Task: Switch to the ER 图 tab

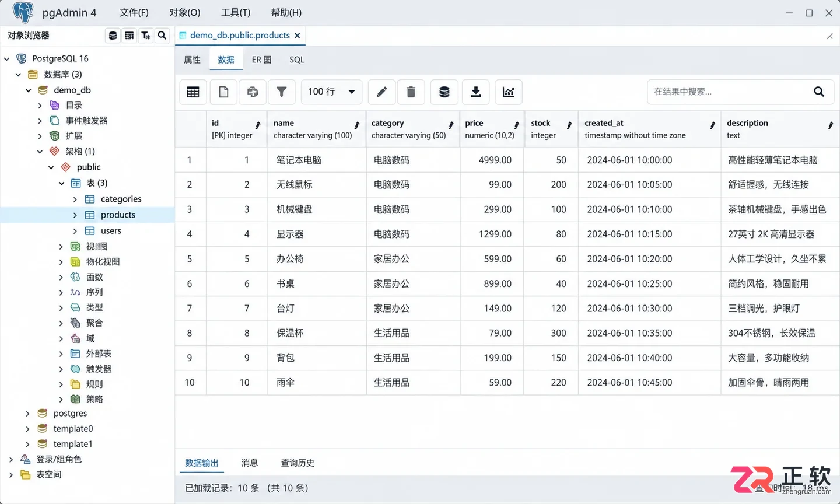Action: (261, 60)
